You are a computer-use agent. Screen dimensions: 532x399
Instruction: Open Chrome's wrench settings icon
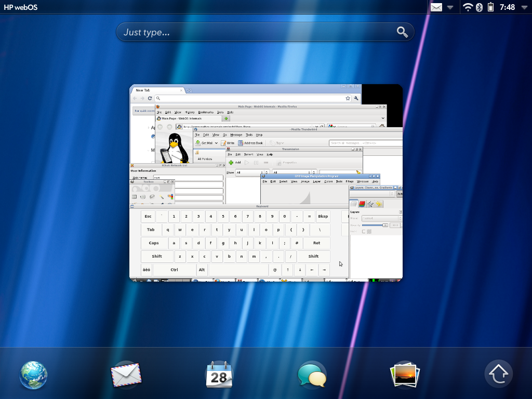point(356,98)
